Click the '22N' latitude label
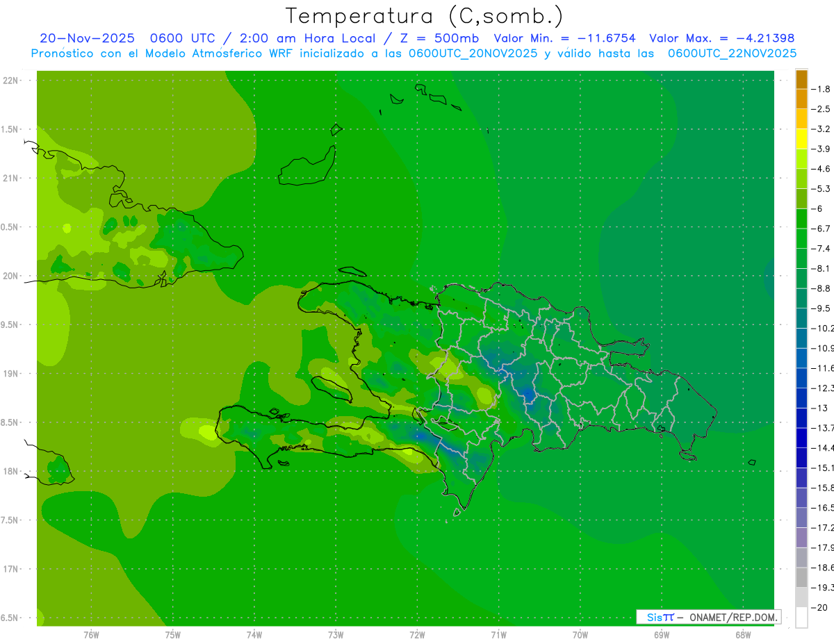Screen dimensions: 834x644 pos(10,80)
